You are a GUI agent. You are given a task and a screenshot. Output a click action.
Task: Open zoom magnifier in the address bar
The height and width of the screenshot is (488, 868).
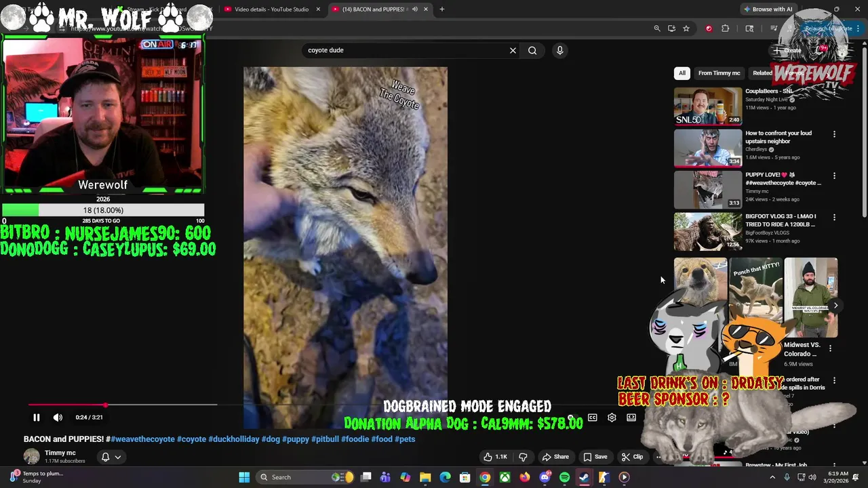click(656, 28)
